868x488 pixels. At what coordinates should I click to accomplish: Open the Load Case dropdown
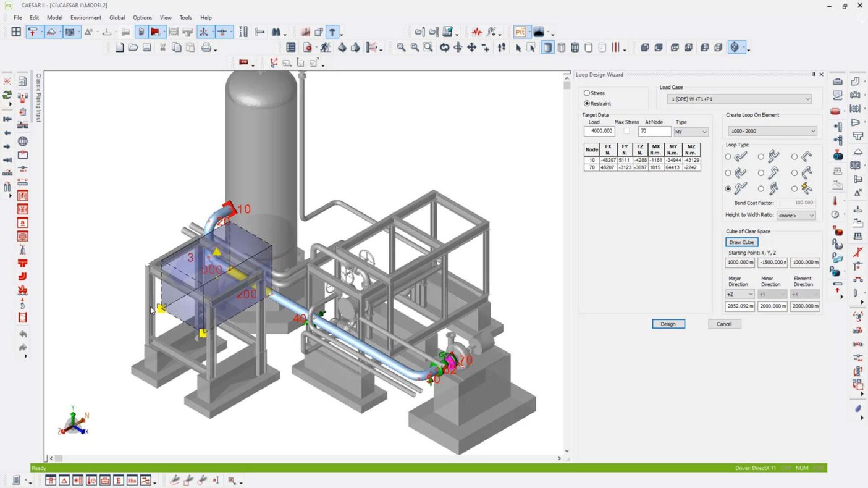tap(739, 99)
